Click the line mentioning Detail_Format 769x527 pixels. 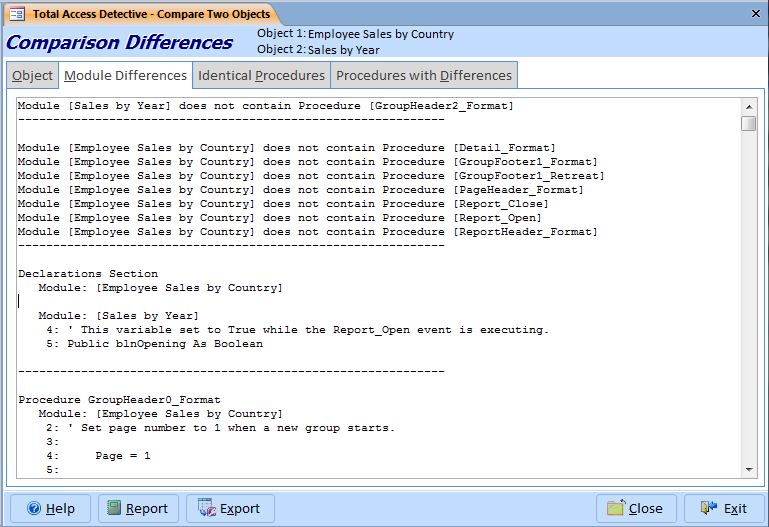click(x=286, y=148)
